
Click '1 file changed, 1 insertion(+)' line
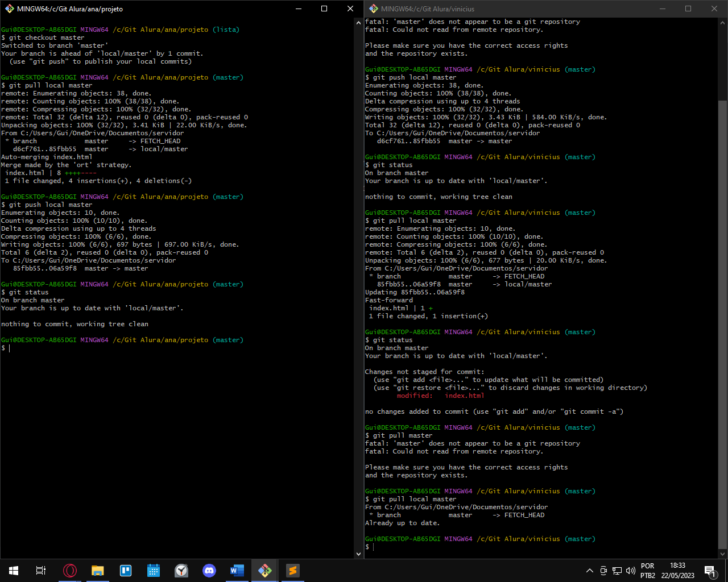[x=428, y=316]
